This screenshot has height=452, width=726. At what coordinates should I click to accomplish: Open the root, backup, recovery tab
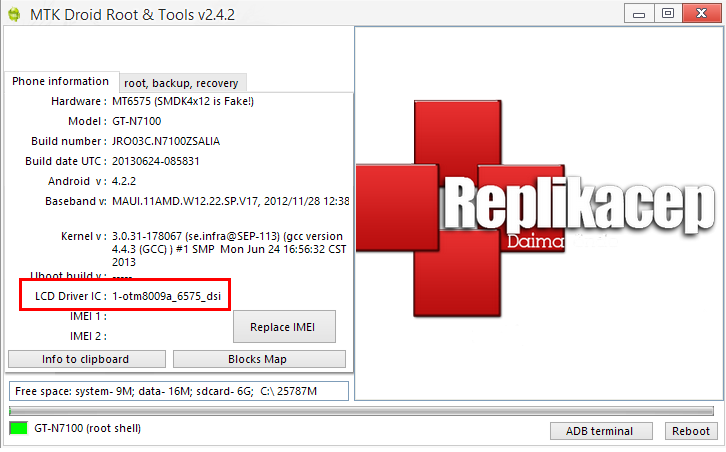pyautogui.click(x=181, y=83)
